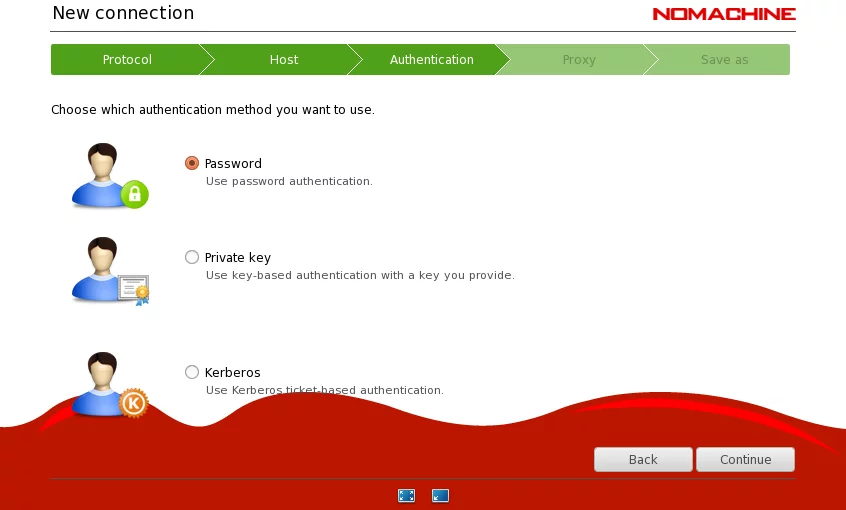This screenshot has width=846, height=510.
Task: Go to the Protocol wizard step
Action: (127, 60)
